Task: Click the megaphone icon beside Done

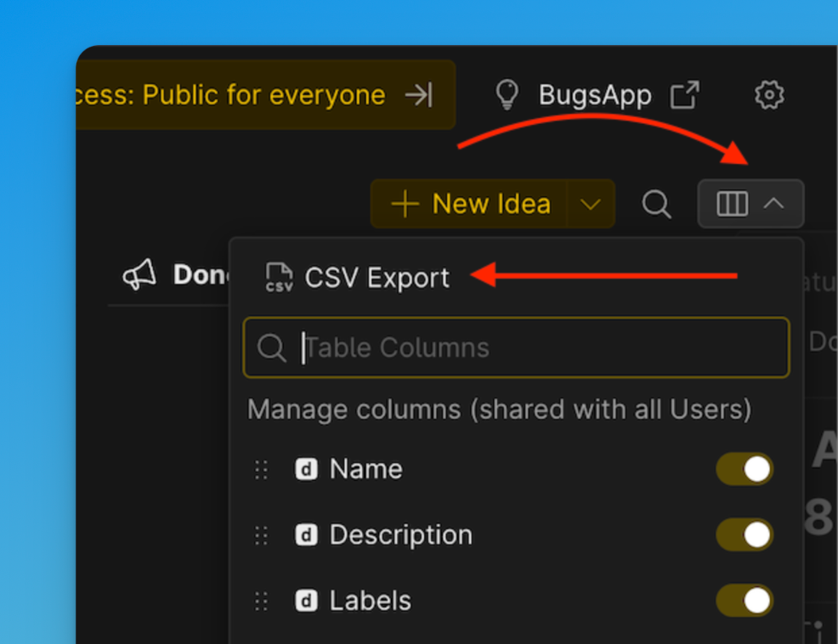Action: tap(139, 274)
